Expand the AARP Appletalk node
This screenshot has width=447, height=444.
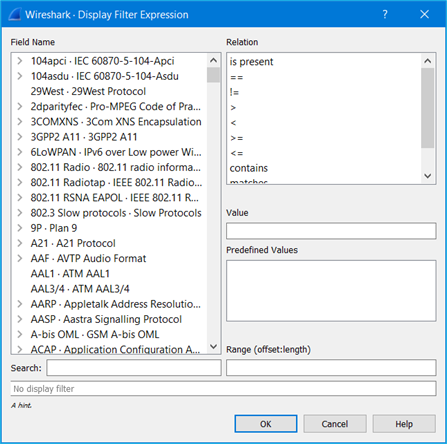coord(20,304)
